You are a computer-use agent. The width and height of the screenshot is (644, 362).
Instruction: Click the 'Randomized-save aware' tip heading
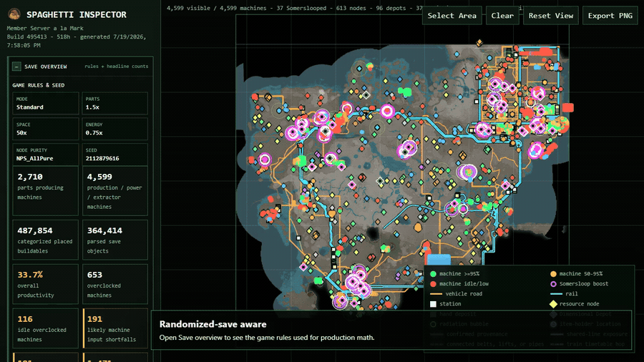[x=213, y=324]
